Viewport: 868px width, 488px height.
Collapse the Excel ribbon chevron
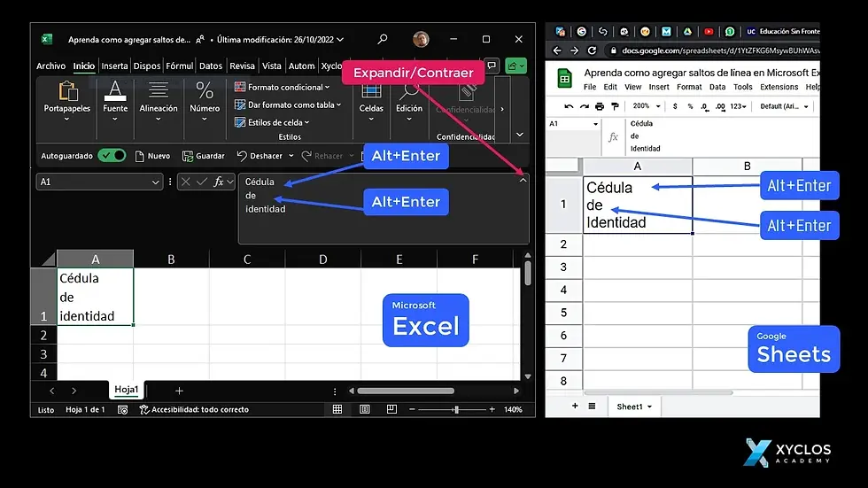click(519, 135)
